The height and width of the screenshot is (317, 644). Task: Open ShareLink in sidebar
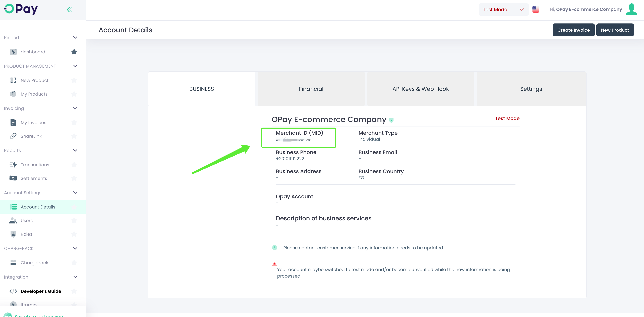pos(31,136)
